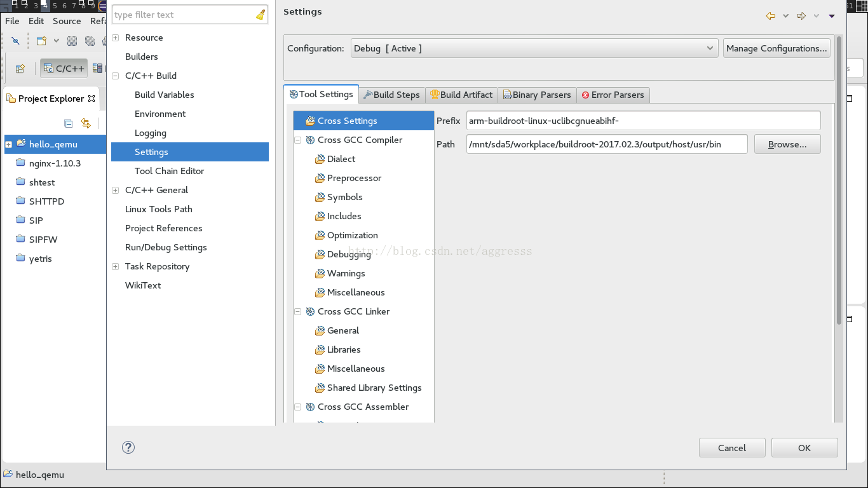Open the Back history dropdown arrow
Image resolution: width=868 pixels, height=488 pixels.
pyautogui.click(x=786, y=16)
